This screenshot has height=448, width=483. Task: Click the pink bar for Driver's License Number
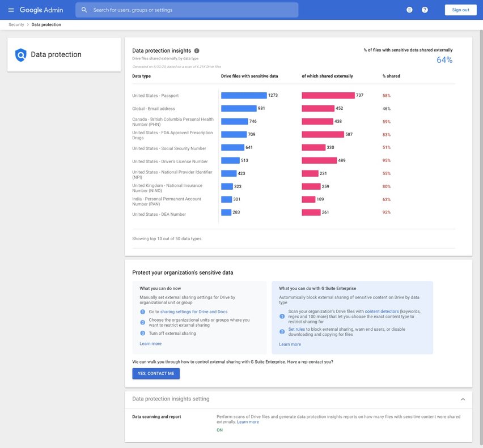319,160
